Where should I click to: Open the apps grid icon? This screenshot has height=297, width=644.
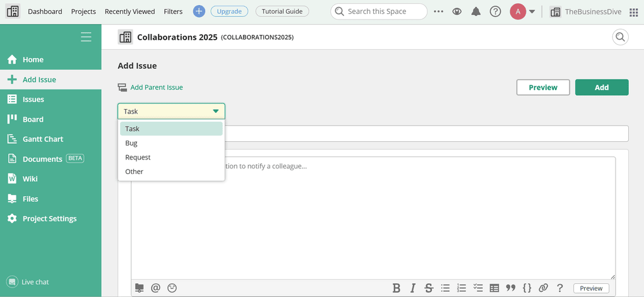pyautogui.click(x=634, y=12)
